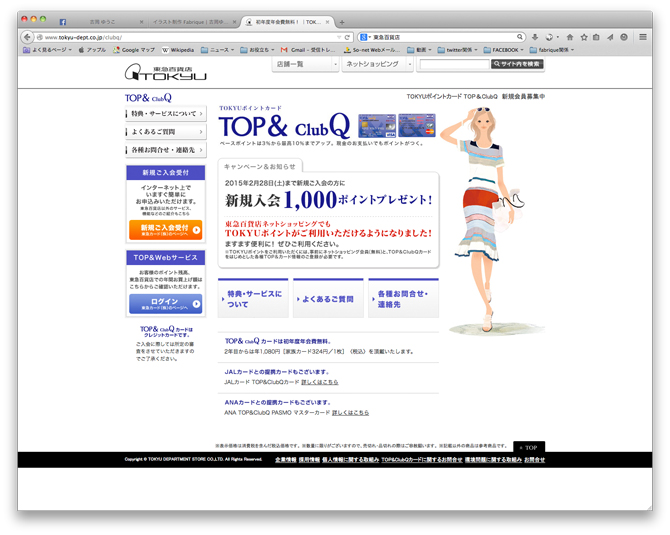Bookmark this page with the star icon
The height and width of the screenshot is (535, 670).
(x=584, y=37)
